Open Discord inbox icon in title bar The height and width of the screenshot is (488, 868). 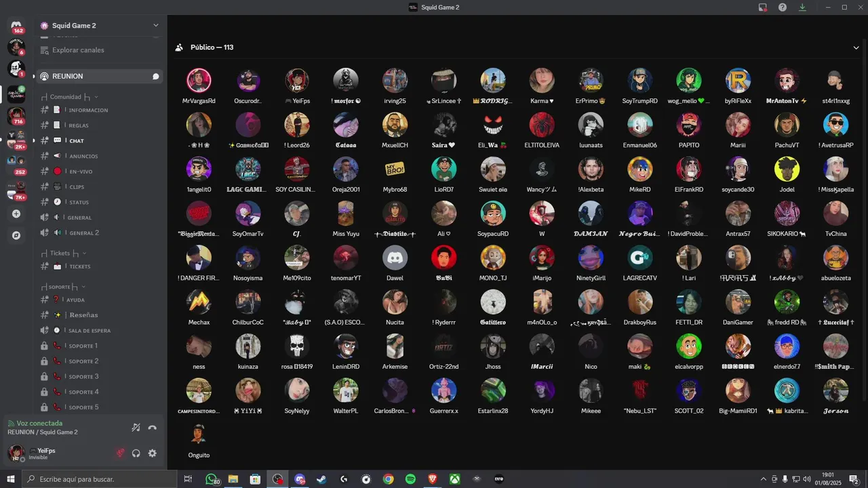[763, 7]
